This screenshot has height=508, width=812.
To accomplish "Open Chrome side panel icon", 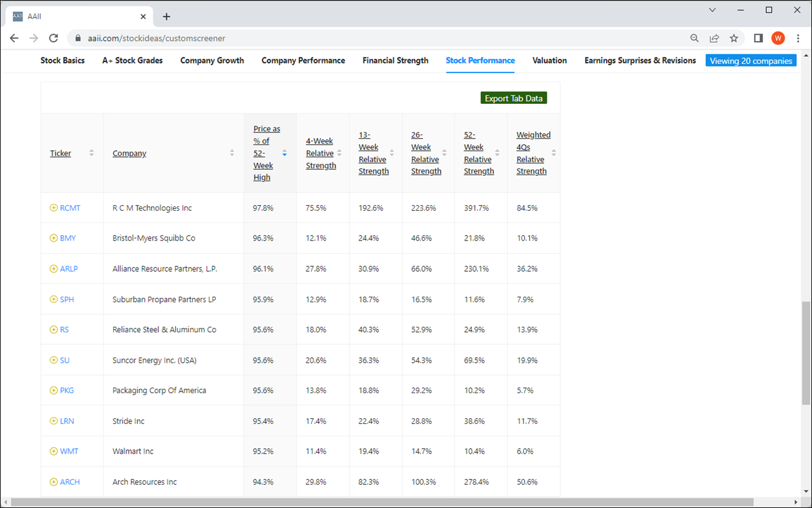I will click(x=758, y=38).
